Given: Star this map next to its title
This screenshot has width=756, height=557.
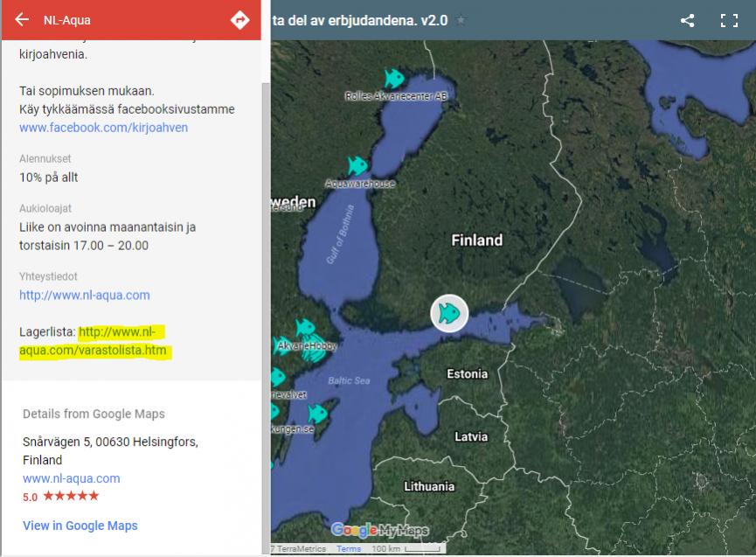Looking at the screenshot, I should click(461, 20).
